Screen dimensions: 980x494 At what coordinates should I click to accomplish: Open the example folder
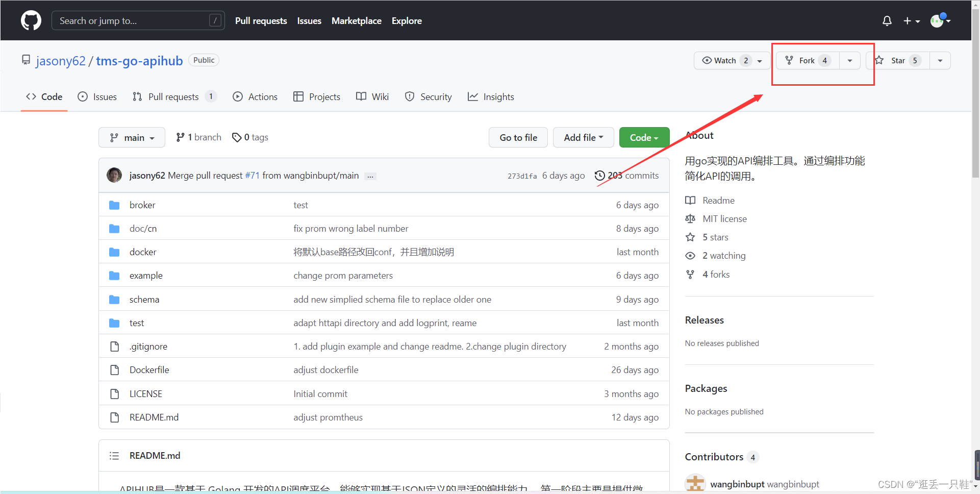[x=146, y=276]
